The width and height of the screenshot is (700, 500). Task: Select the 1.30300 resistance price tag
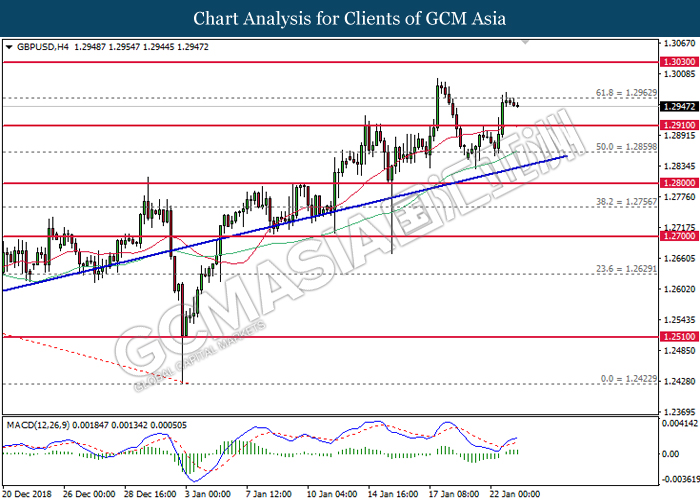678,62
